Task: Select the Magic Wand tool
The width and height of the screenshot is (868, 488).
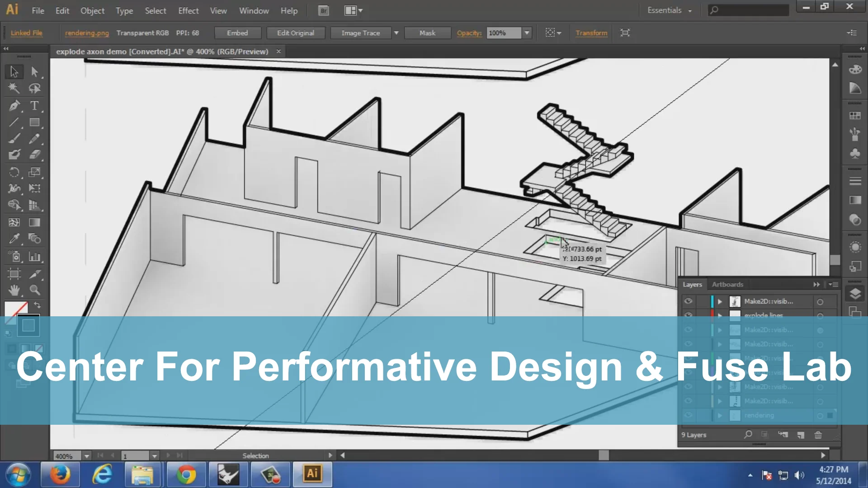Action: point(14,89)
